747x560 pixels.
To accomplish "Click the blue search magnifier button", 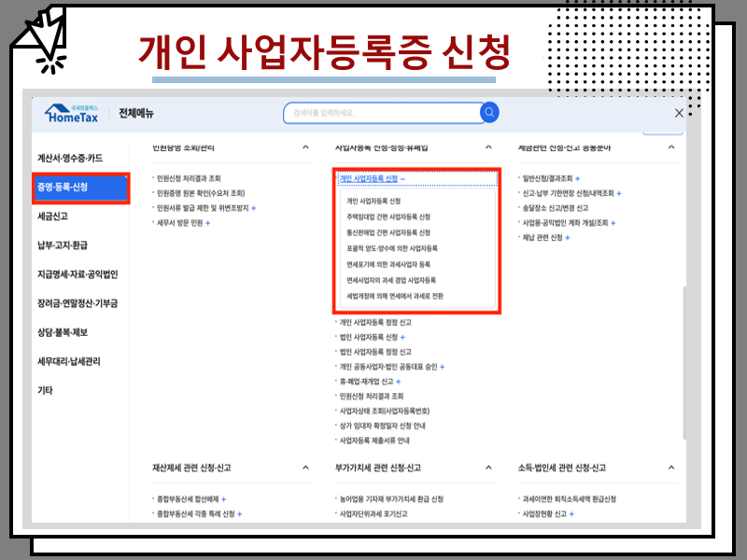I will click(489, 112).
